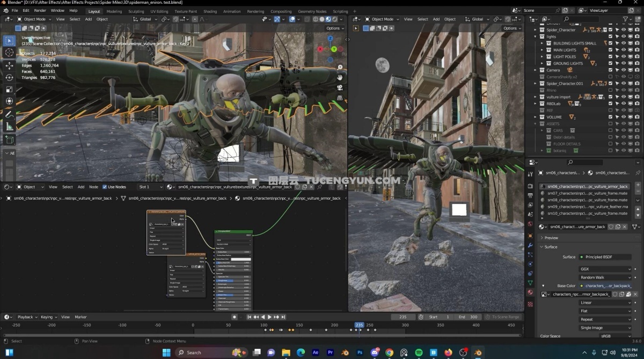644x359 pixels.
Task: Add a new material slot with plus
Action: [638, 186]
